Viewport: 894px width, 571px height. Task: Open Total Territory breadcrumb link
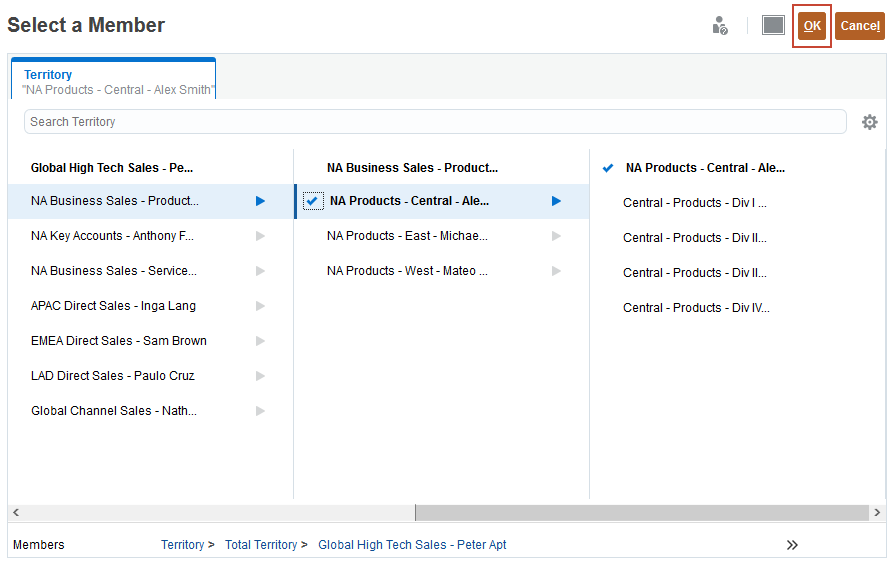click(260, 545)
